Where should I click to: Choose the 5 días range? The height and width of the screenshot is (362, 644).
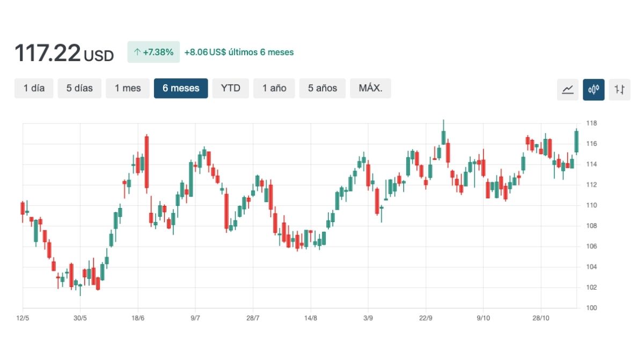79,88
